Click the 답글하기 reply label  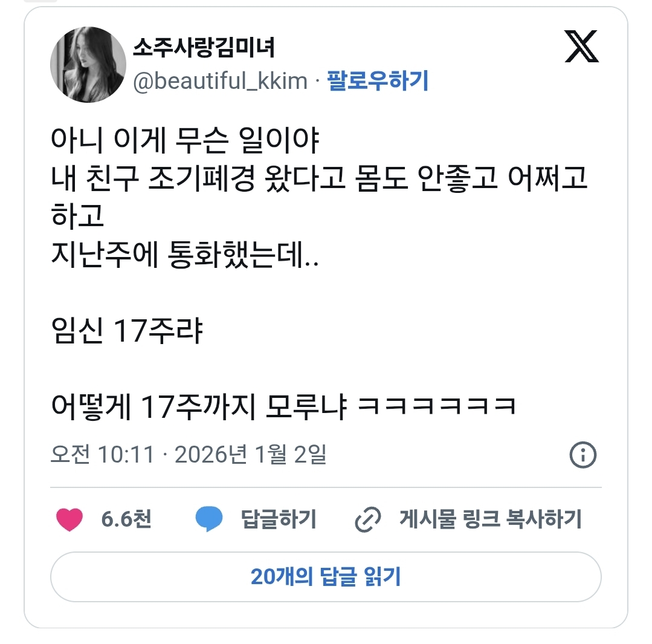click(279, 519)
